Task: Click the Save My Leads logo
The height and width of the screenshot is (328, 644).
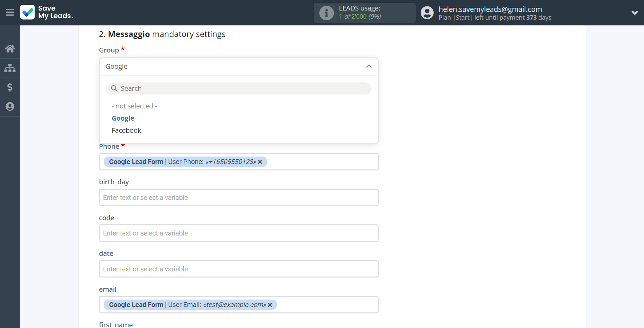Action: 47,12
